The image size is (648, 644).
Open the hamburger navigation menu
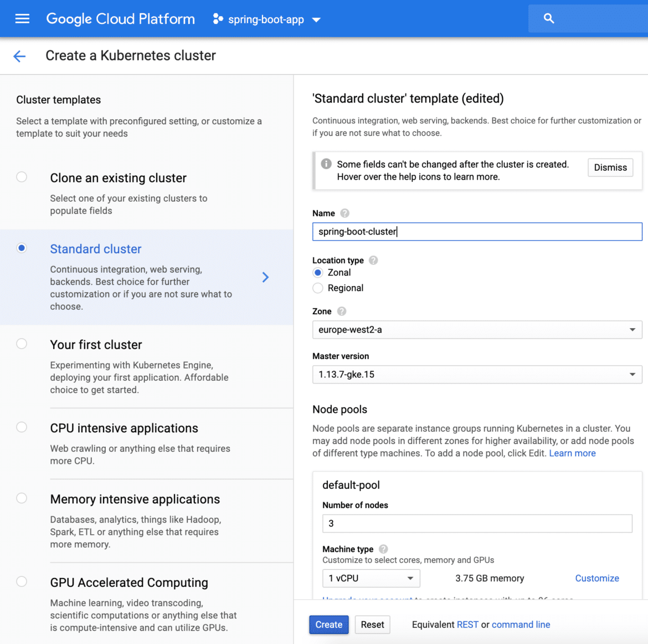pos(22,19)
